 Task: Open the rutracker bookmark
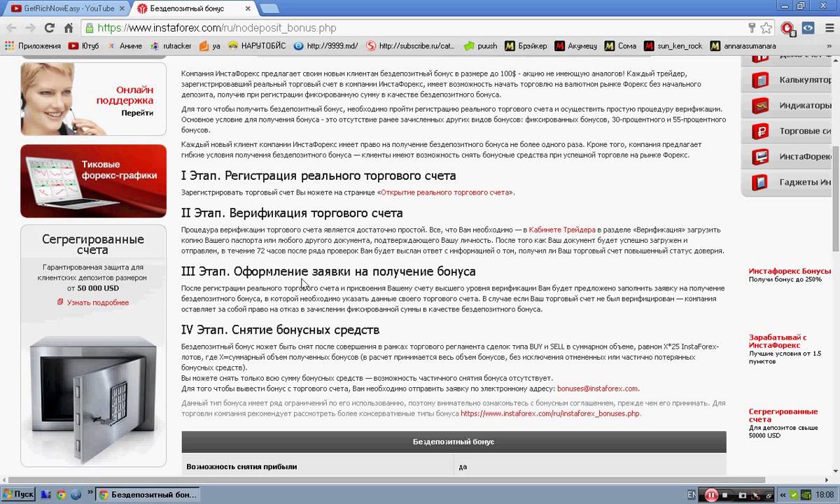(x=171, y=45)
